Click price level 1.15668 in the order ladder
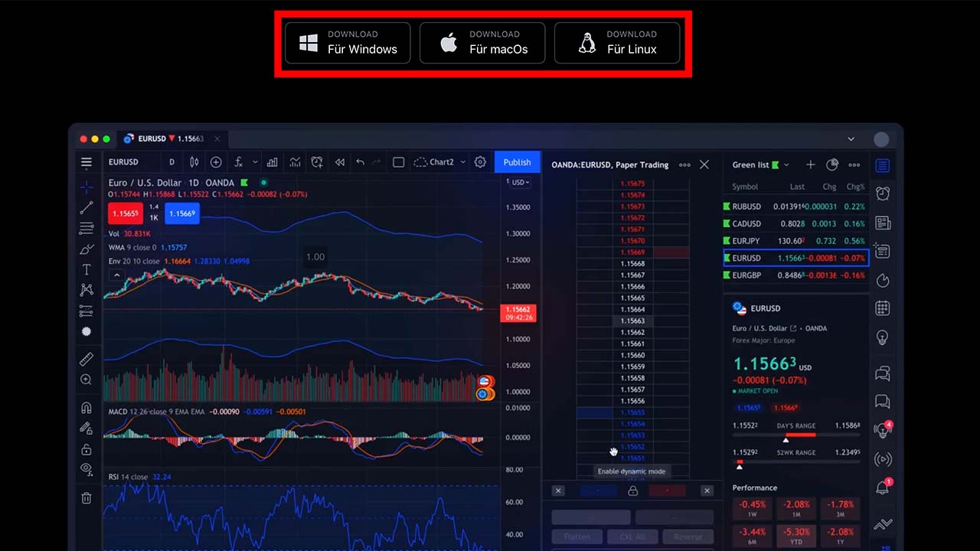The image size is (980, 551). point(632,263)
